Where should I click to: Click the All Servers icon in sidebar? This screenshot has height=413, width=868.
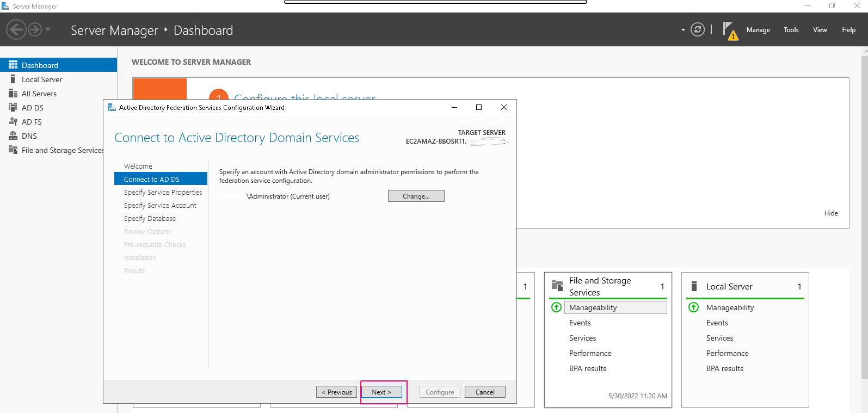13,93
